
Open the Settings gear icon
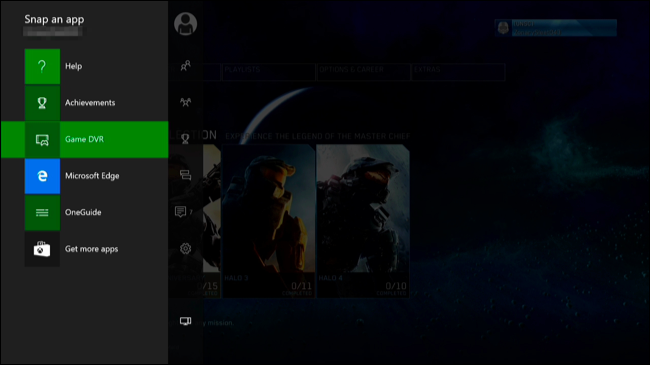pyautogui.click(x=185, y=248)
